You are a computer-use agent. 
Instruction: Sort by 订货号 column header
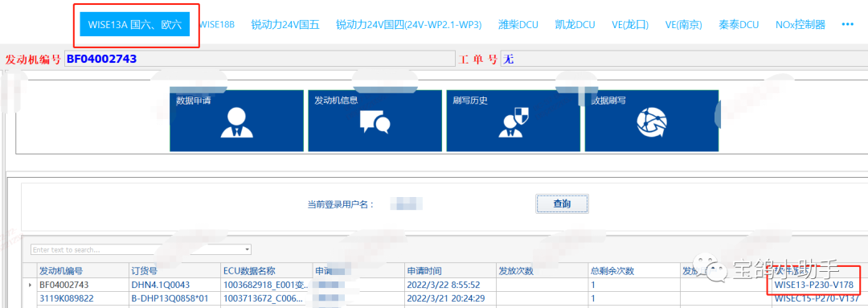point(175,271)
